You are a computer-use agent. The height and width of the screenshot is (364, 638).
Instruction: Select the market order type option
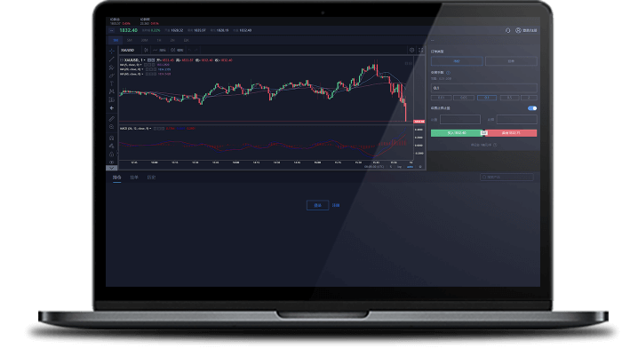click(457, 61)
